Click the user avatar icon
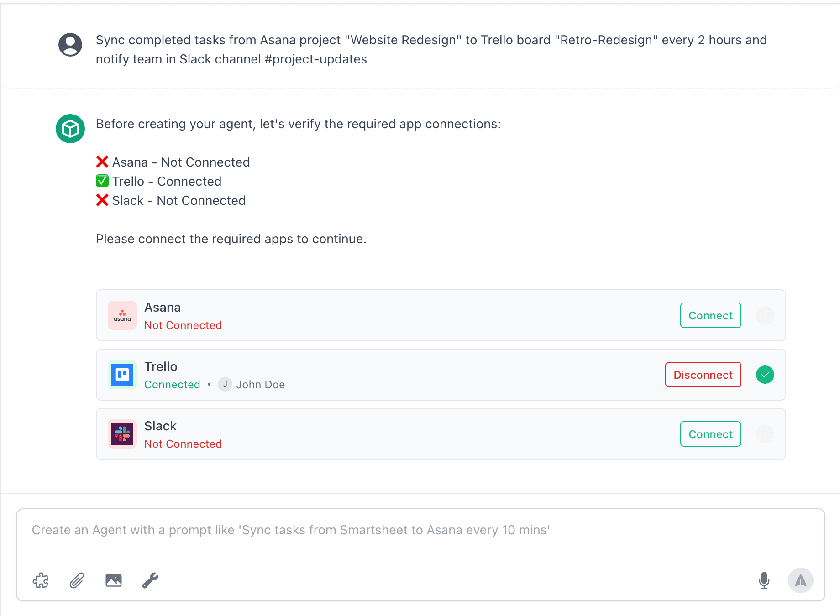This screenshot has height=616, width=840. tap(70, 45)
